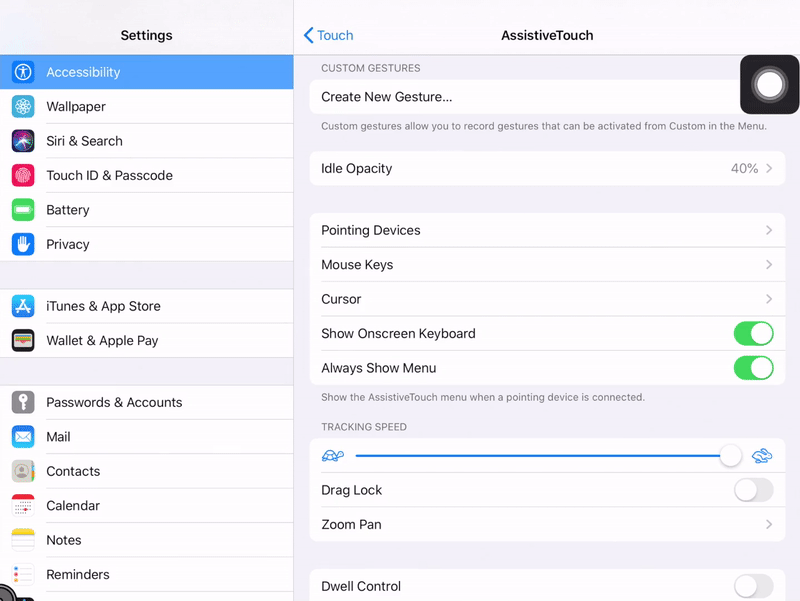
Task: Adjust the tracking speed slider handle
Action: click(x=731, y=456)
